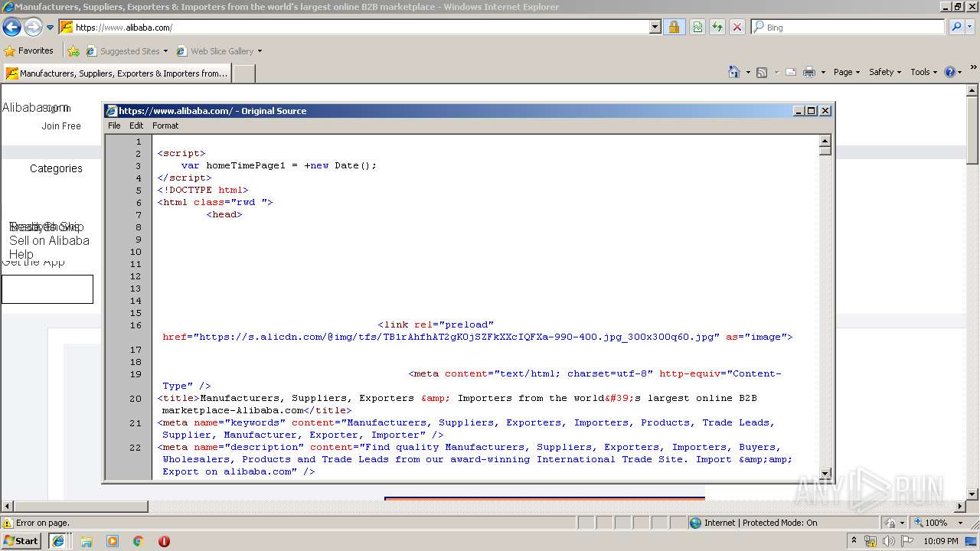This screenshot has height=551, width=980.
Task: Open the Windows Start button
Action: click(x=21, y=540)
